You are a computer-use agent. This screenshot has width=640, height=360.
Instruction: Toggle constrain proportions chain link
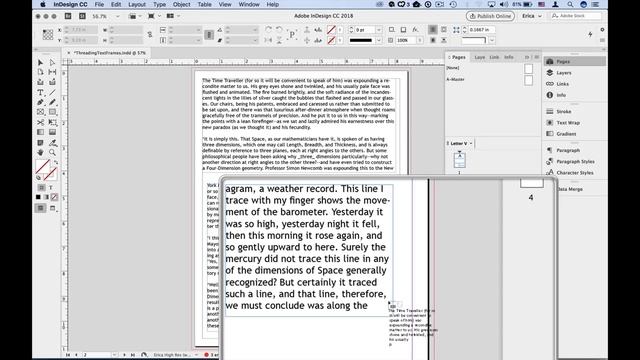coord(150,35)
